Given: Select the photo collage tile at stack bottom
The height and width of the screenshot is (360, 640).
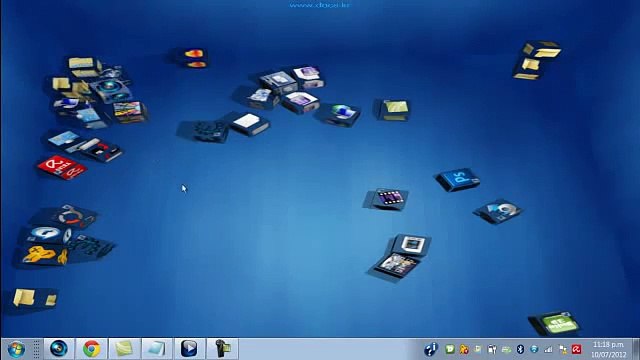Looking at the screenshot, I should tap(397, 265).
